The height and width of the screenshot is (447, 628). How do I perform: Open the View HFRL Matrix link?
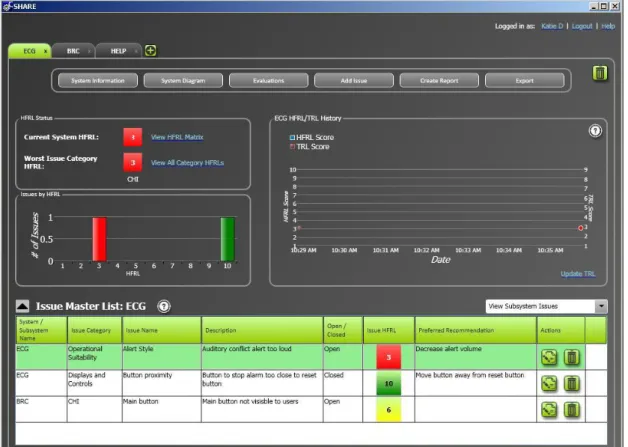(177, 137)
